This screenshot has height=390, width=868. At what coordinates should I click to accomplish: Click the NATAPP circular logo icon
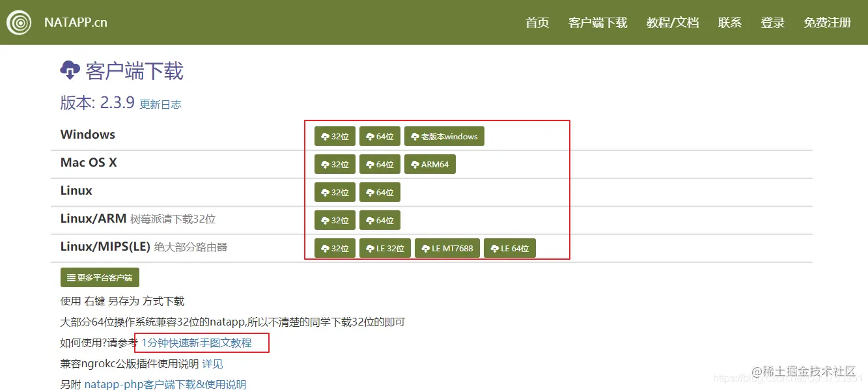pos(20,23)
